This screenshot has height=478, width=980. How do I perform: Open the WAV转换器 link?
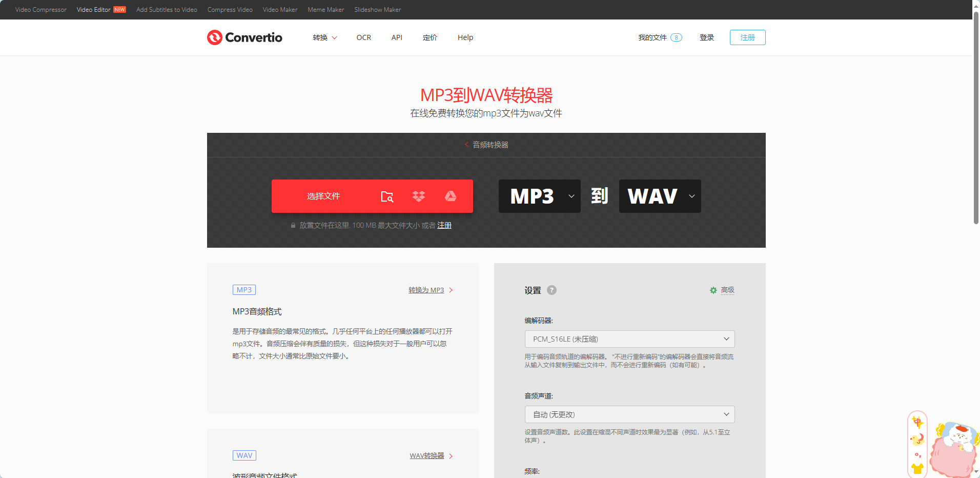[427, 455]
